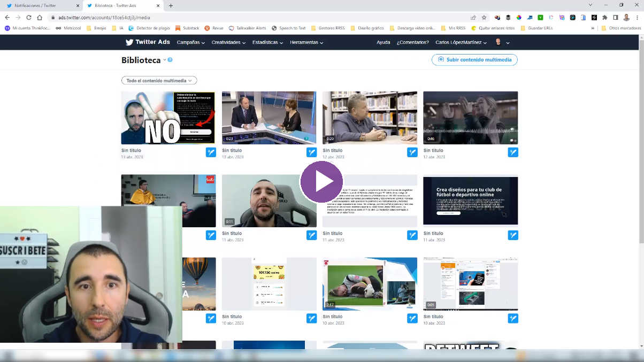Bookmark this page with the star icon
Image resolution: width=644 pixels, height=362 pixels.
[484, 18]
